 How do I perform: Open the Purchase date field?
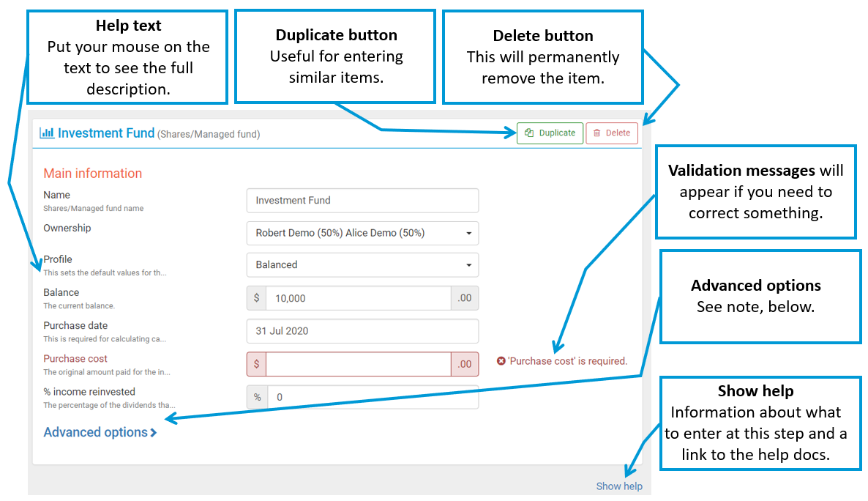point(362,331)
